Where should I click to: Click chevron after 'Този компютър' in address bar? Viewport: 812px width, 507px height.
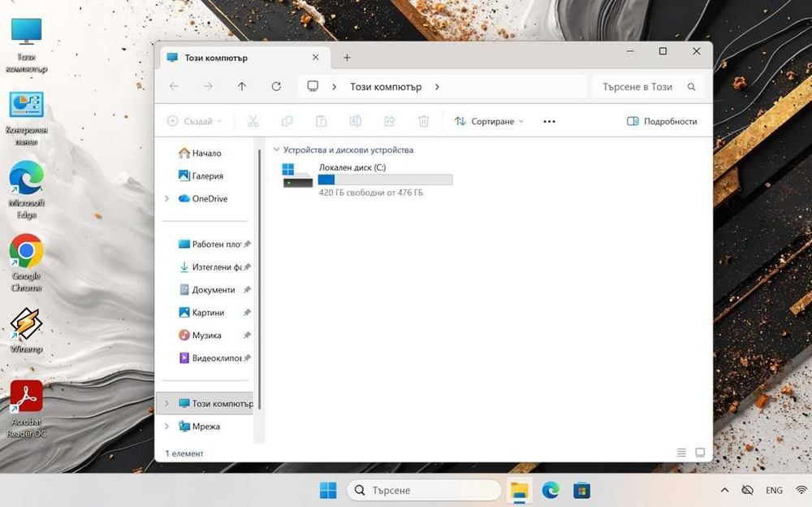[437, 87]
